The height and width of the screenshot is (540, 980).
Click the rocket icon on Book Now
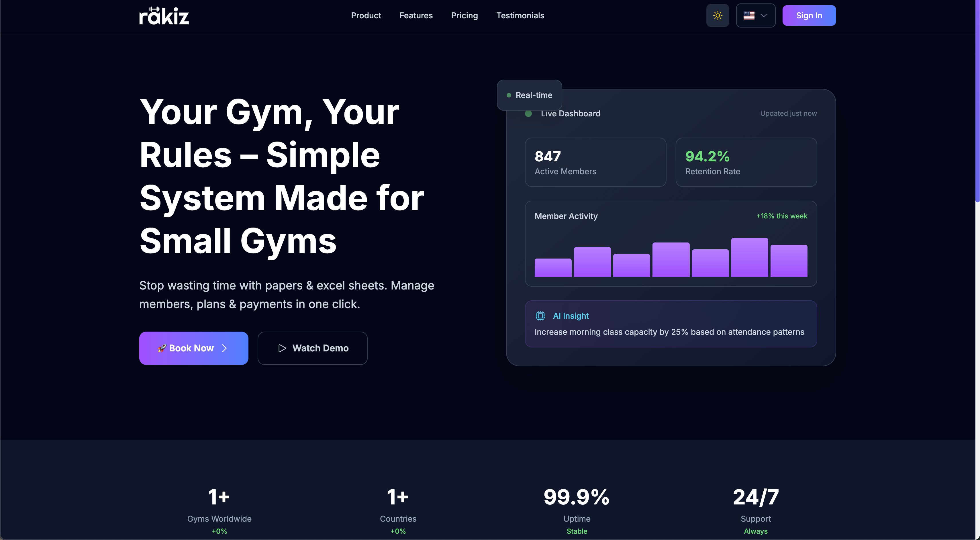162,348
